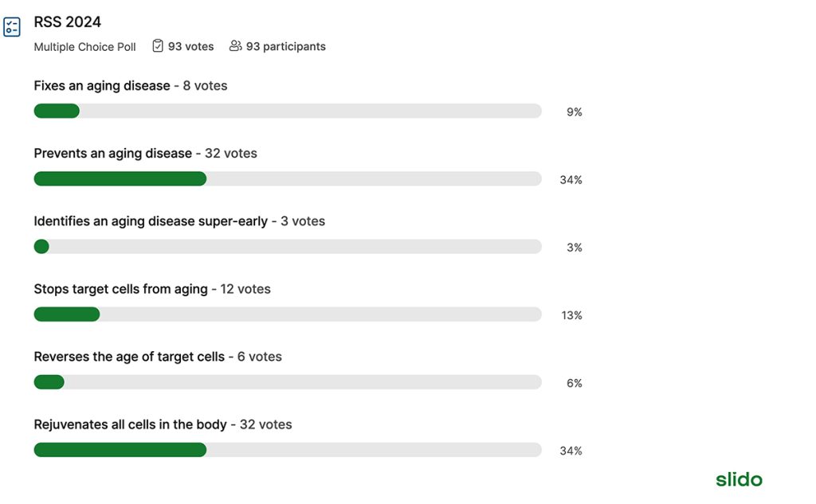
Task: Click the participants people icon
Action: (x=235, y=46)
